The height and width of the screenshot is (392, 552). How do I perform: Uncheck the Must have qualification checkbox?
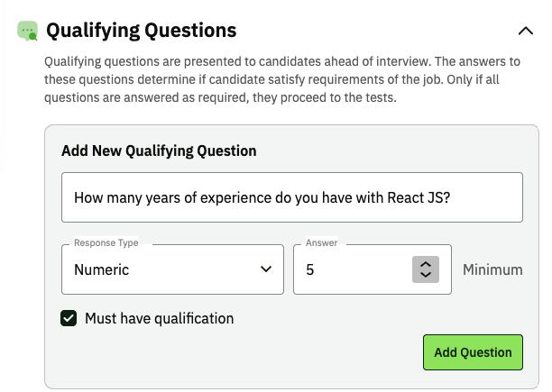click(x=69, y=318)
